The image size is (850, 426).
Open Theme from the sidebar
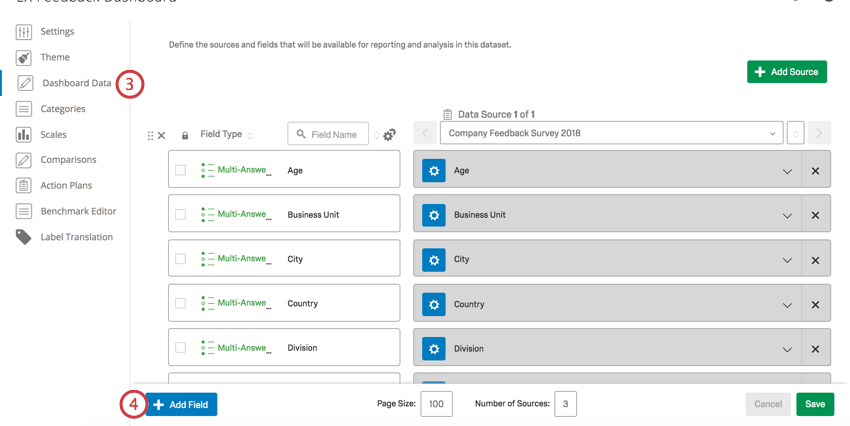coord(55,58)
